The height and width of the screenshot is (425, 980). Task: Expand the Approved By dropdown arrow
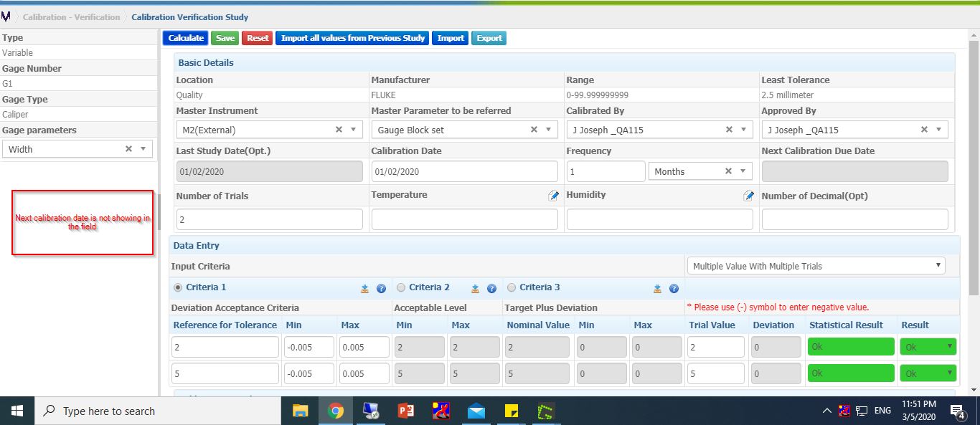point(938,130)
